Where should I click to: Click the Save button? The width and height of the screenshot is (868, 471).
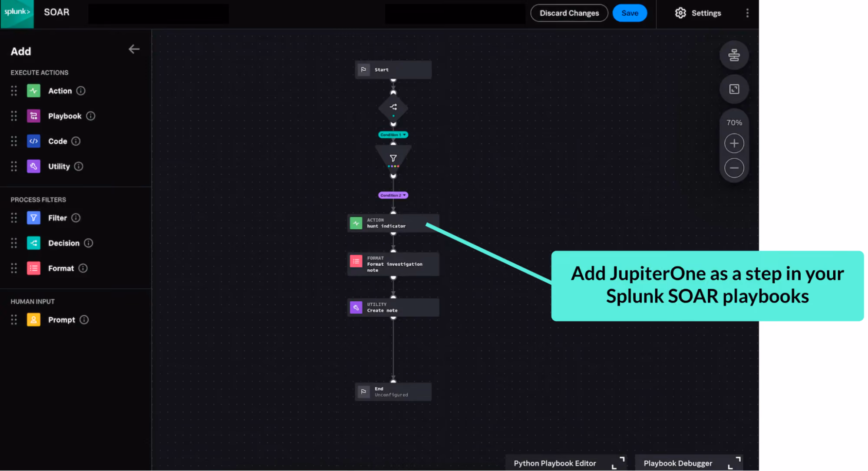click(x=630, y=13)
